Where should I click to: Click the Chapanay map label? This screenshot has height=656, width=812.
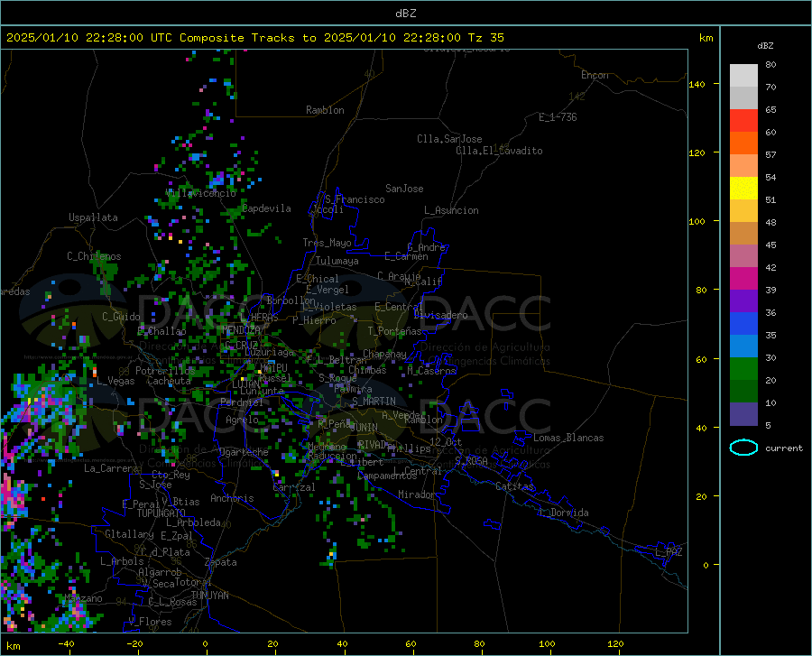[384, 354]
